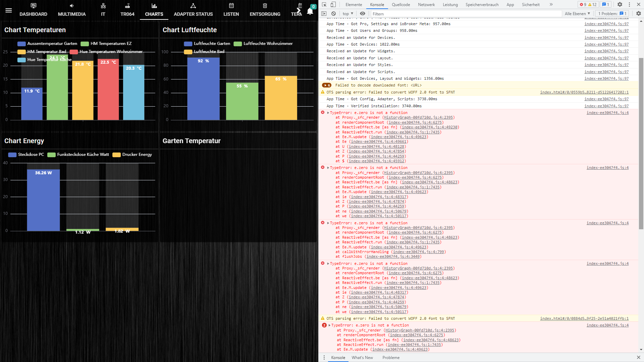Open the first index.html OTS parsing error source link
This screenshot has width=644, height=362.
(x=584, y=93)
